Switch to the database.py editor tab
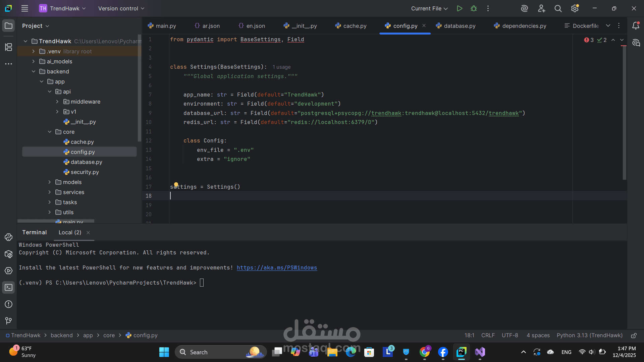The image size is (644, 362). [459, 26]
